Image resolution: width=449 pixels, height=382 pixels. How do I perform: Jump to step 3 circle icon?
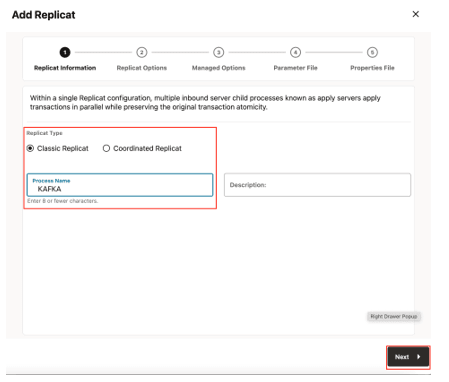[219, 52]
